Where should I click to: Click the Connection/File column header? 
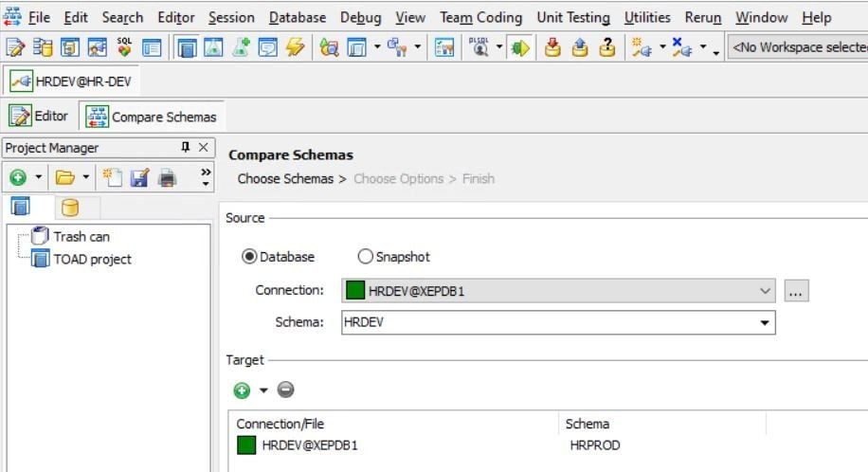tap(393, 424)
